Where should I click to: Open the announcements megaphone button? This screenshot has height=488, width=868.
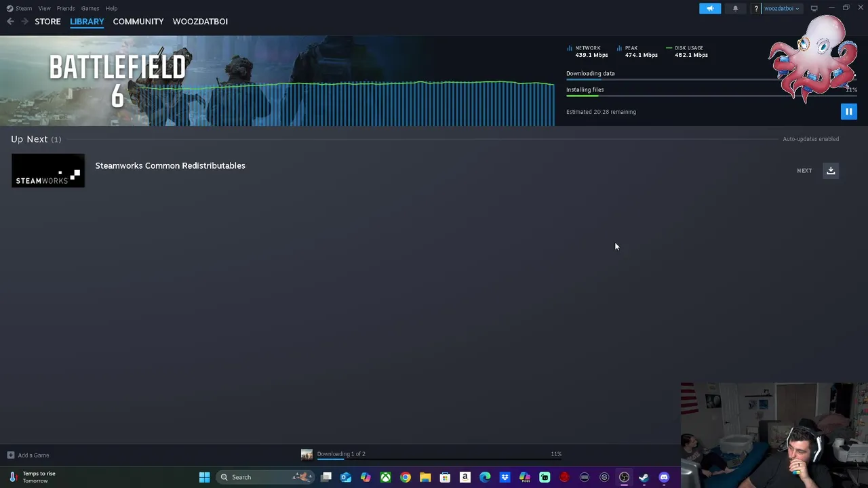coord(710,8)
